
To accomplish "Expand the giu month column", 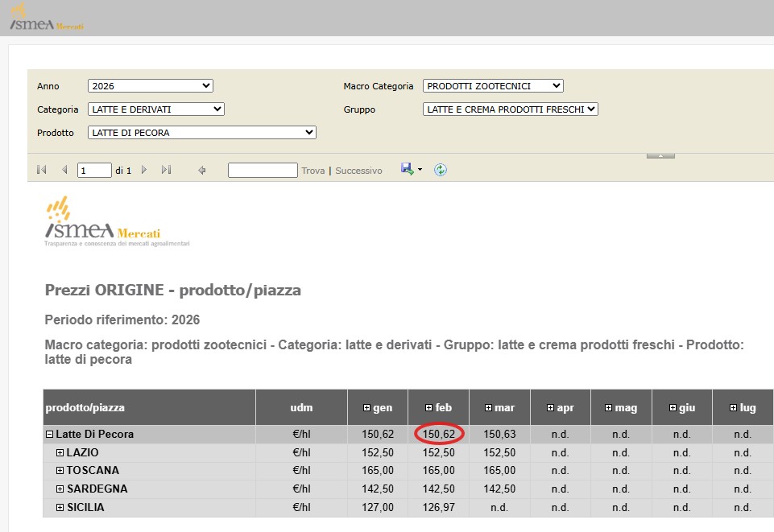I will [x=673, y=408].
